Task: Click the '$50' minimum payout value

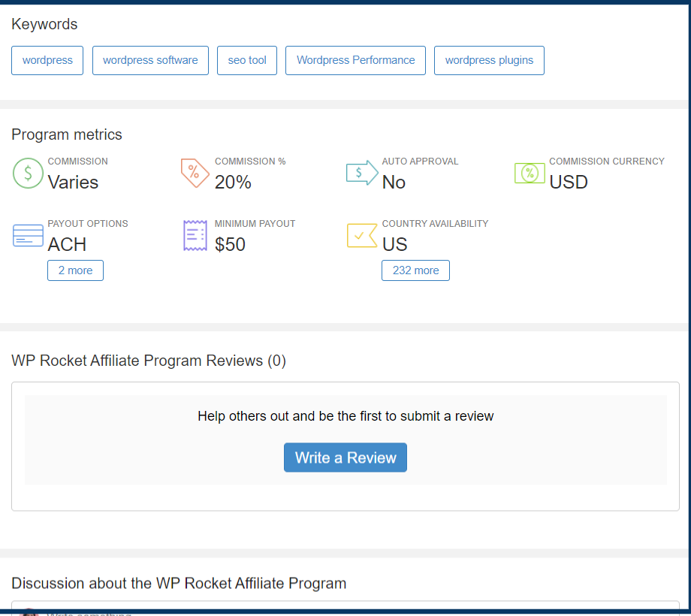Action: [230, 244]
